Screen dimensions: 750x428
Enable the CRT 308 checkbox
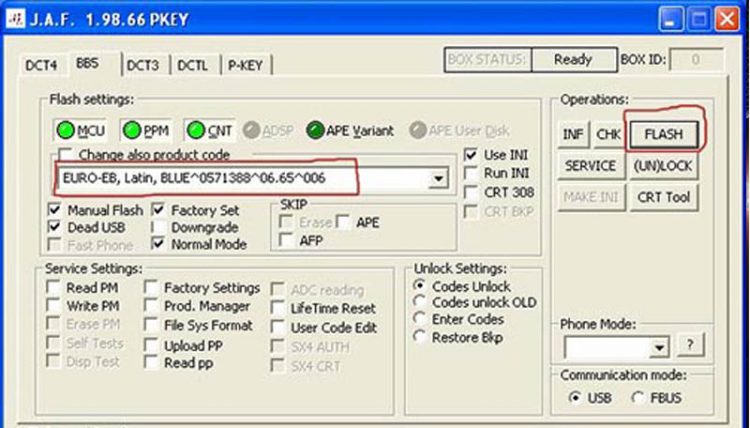pyautogui.click(x=471, y=192)
